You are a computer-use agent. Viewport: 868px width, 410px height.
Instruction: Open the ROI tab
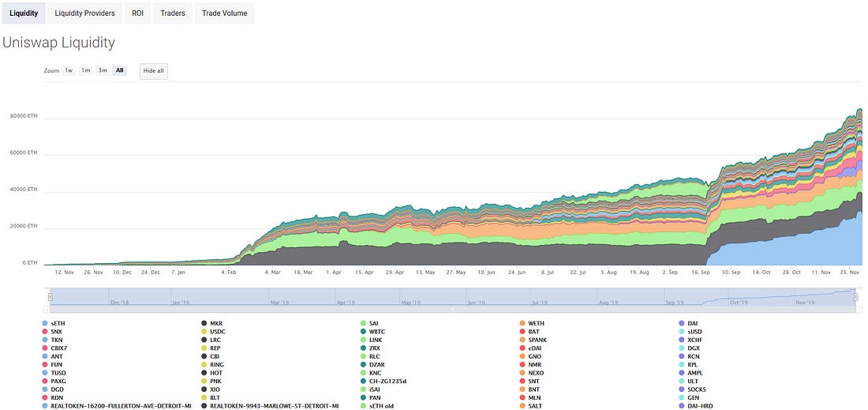(138, 13)
